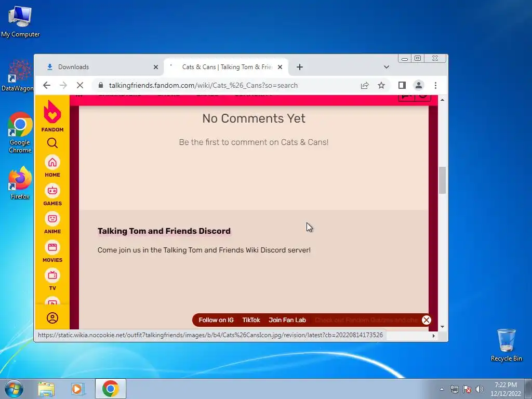Screen dimensions: 532x399
Task: Click TikTok link in banner
Action: click(x=251, y=320)
